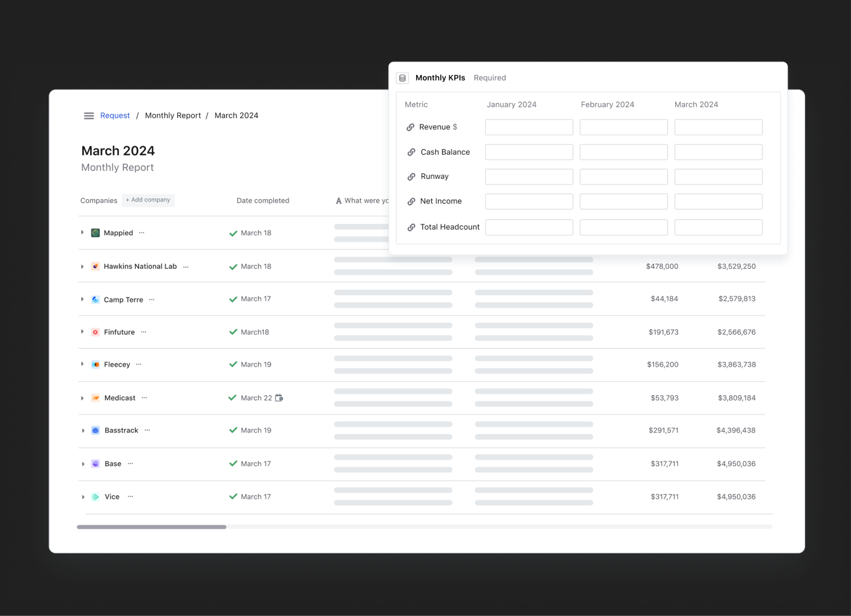Open the ellipsis menu next to Mappied
Viewport: 851px width, 616px height.
pyautogui.click(x=142, y=233)
